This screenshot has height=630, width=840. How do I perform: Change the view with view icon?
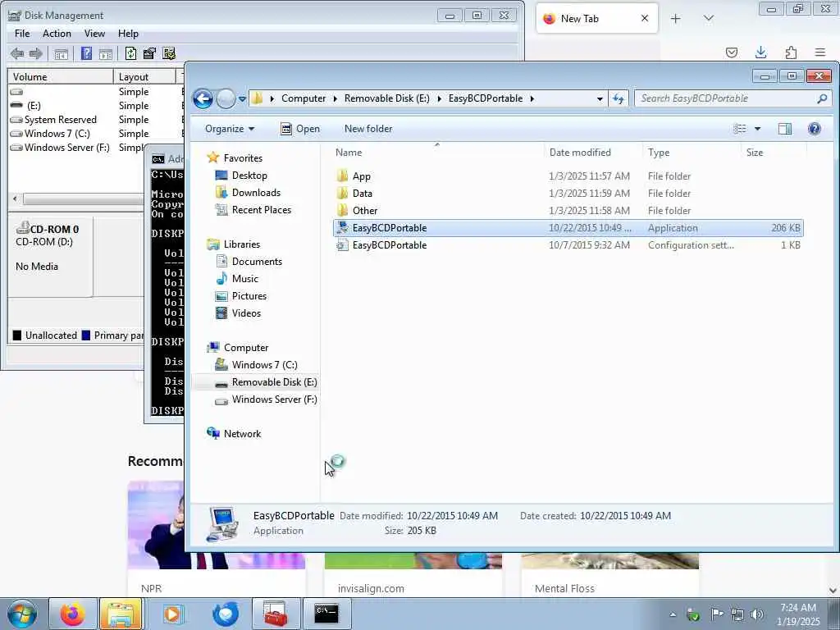(x=740, y=129)
